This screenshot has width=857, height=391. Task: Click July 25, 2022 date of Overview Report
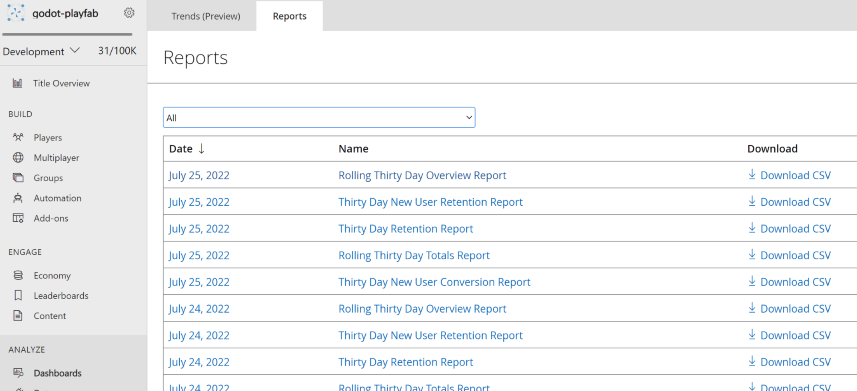(x=199, y=176)
